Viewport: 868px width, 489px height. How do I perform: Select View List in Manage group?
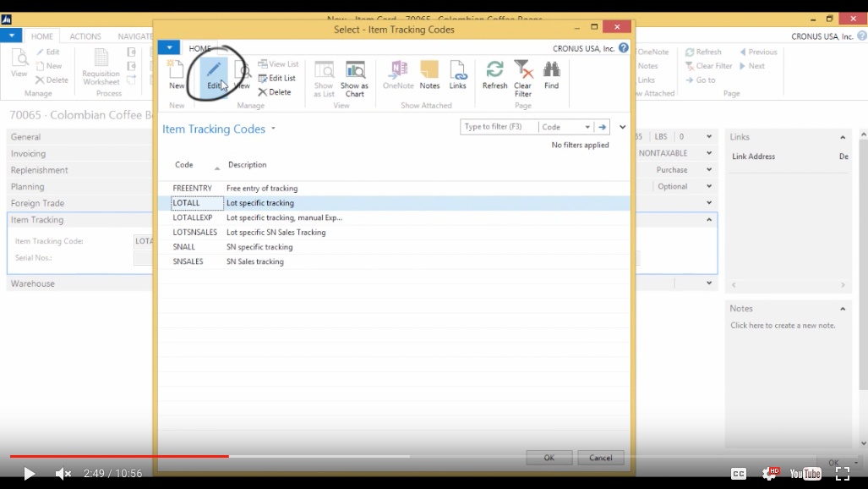pyautogui.click(x=278, y=63)
